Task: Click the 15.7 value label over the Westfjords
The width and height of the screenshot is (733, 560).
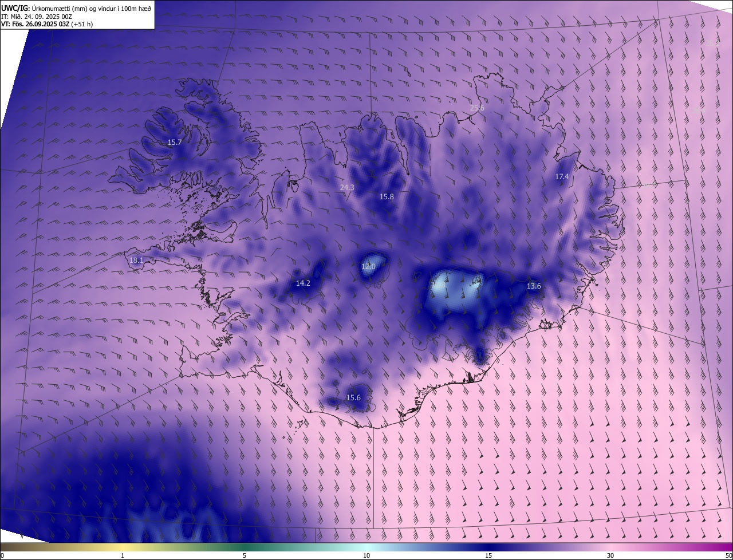Action: [175, 142]
